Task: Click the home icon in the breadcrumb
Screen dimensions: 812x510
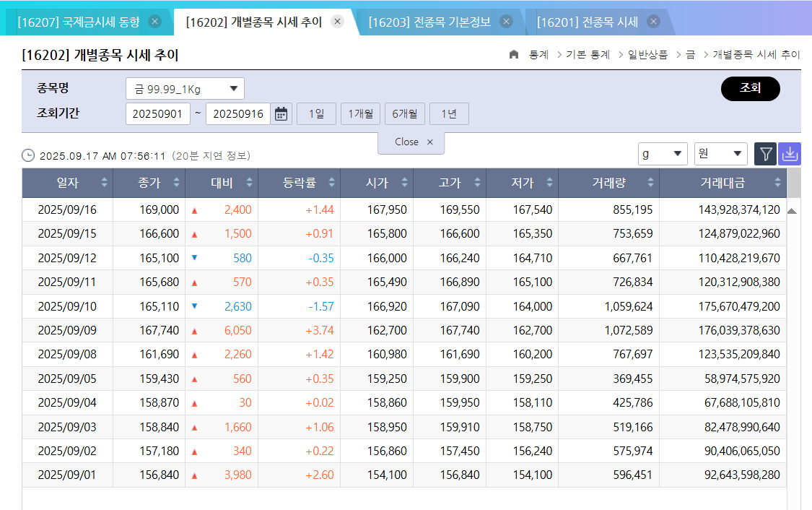Action: [x=513, y=54]
